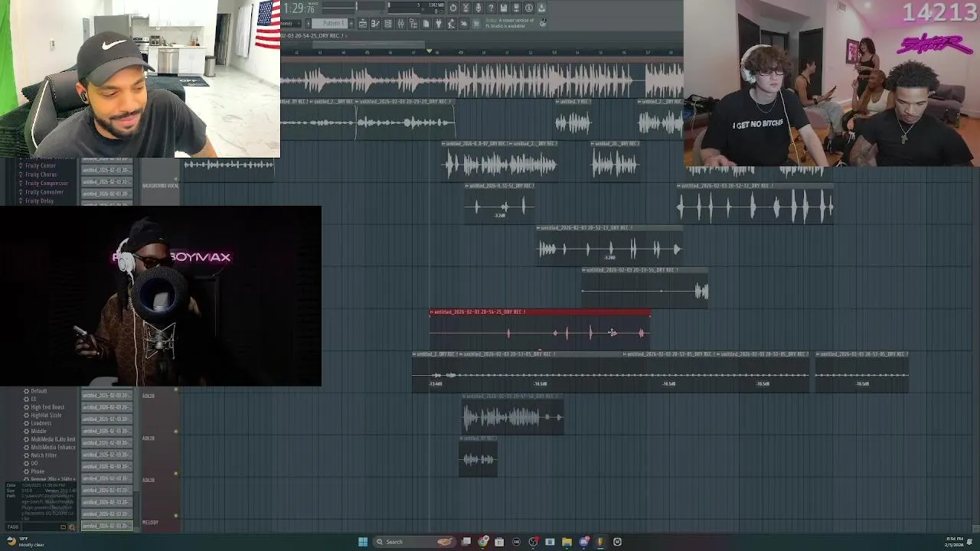980x551 pixels.
Task: Open the touch controller icon
Action: (464, 24)
